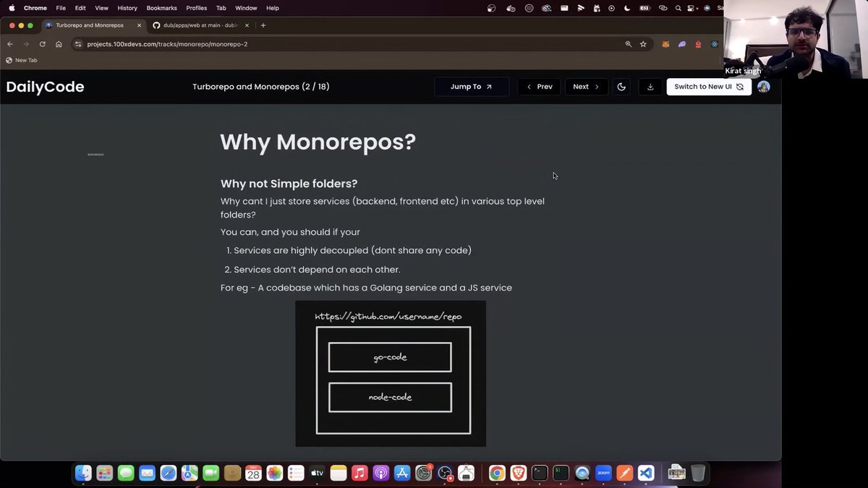The width and height of the screenshot is (868, 488).
Task: Reload the current page
Action: pos(42,44)
